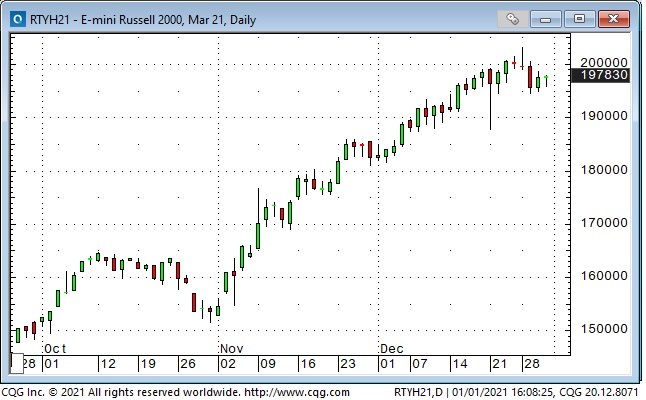This screenshot has height=400, width=646.
Task: Click the 160000 price axis label
Action: [x=604, y=276]
